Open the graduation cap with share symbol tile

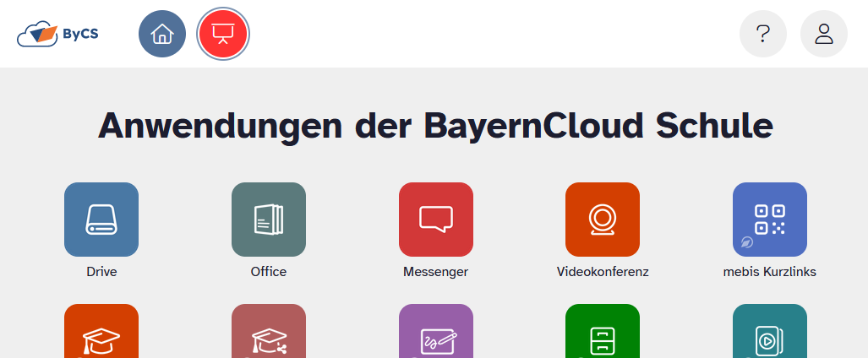[269, 334]
